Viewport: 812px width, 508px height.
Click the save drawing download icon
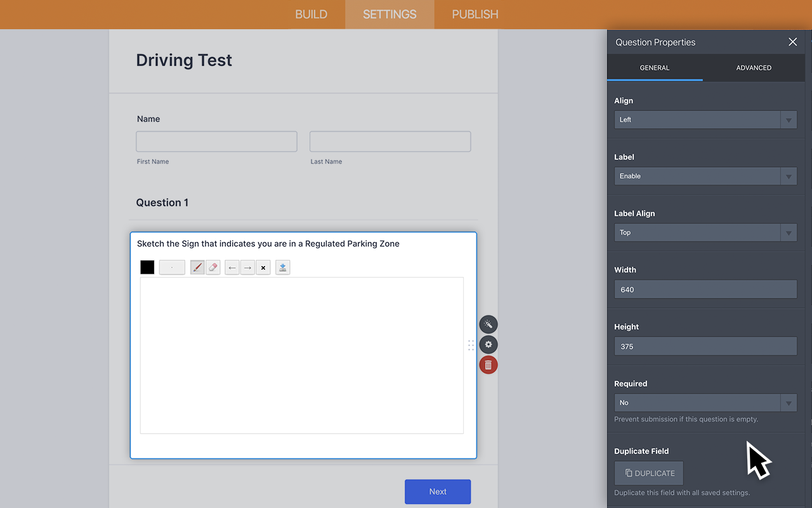click(x=283, y=267)
